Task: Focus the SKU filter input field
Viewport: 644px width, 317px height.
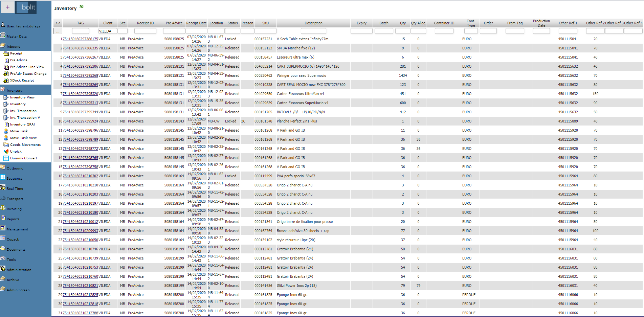Action: tap(265, 31)
